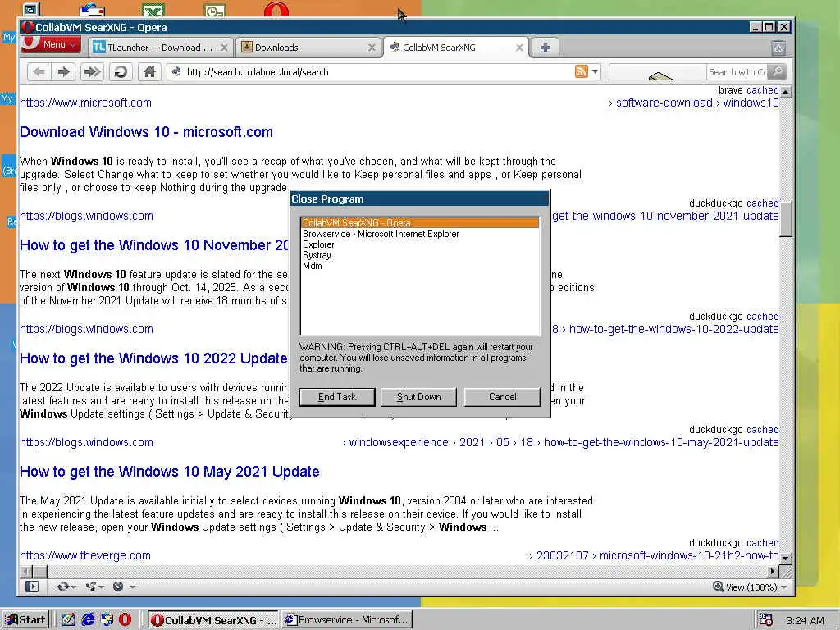This screenshot has height=630, width=840.
Task: Select the CollabVM SearXNG tab
Action: coord(456,48)
